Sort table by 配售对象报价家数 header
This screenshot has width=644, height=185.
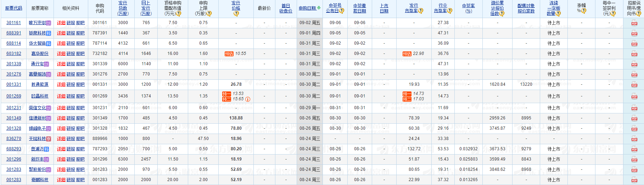point(526,8)
